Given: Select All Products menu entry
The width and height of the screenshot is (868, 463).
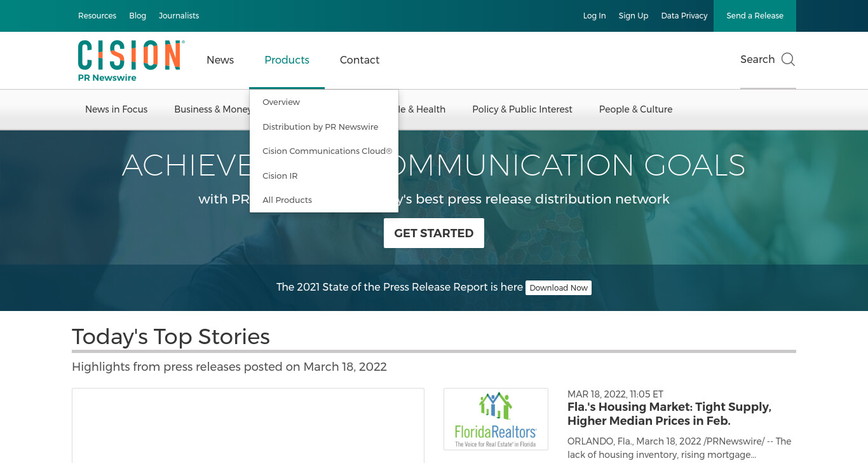Looking at the screenshot, I should click(x=287, y=200).
